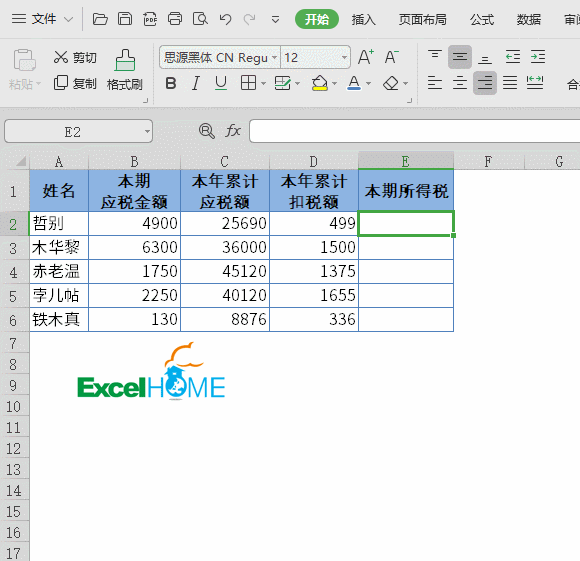The width and height of the screenshot is (580, 561).
Task: Click the Paste clipboard icon
Action: click(x=24, y=60)
